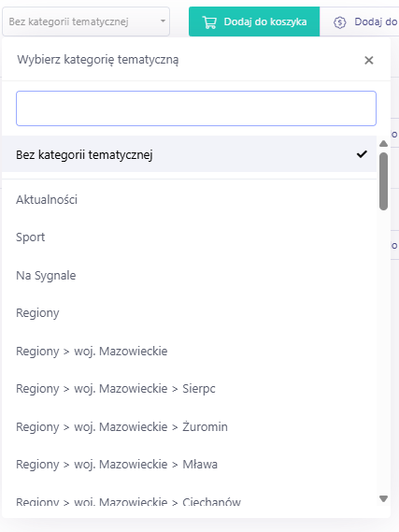Viewport: 399px width, 532px height.
Task: Click the shopping cart icon
Action: 209,22
